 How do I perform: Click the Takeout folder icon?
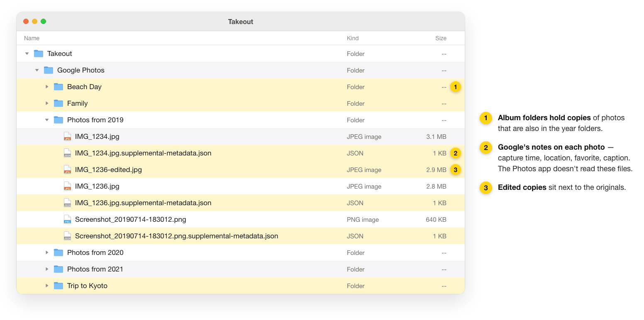(x=39, y=53)
